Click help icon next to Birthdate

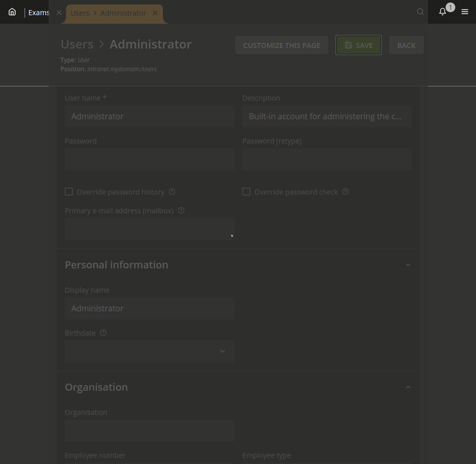click(x=103, y=333)
